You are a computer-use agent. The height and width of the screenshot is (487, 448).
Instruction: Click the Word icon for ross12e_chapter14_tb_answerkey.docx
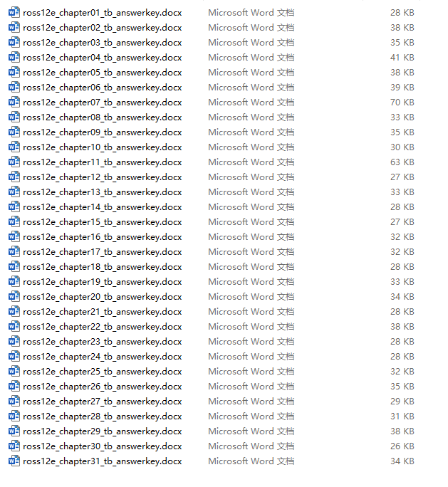[x=14, y=207]
